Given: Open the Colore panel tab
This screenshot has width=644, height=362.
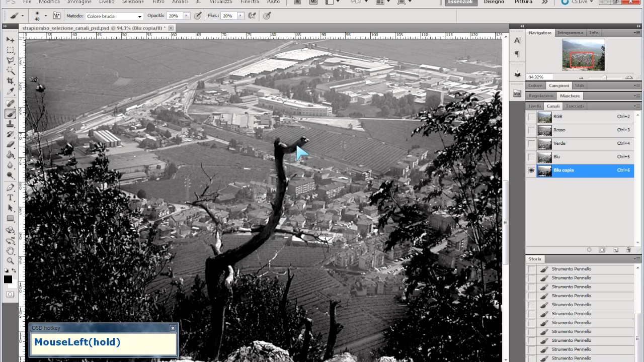Looking at the screenshot, I should (535, 85).
